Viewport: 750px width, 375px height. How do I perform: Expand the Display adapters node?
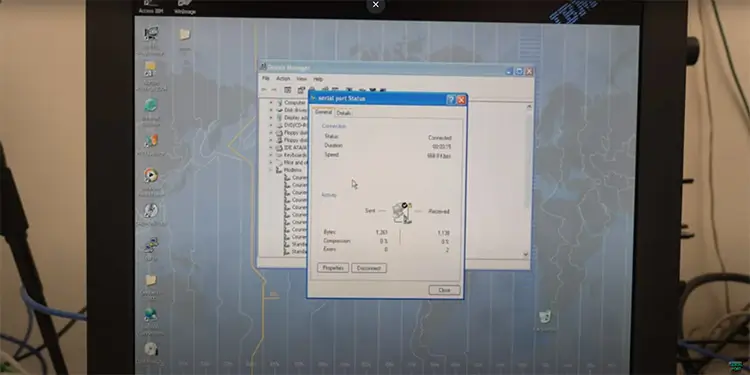[271, 118]
